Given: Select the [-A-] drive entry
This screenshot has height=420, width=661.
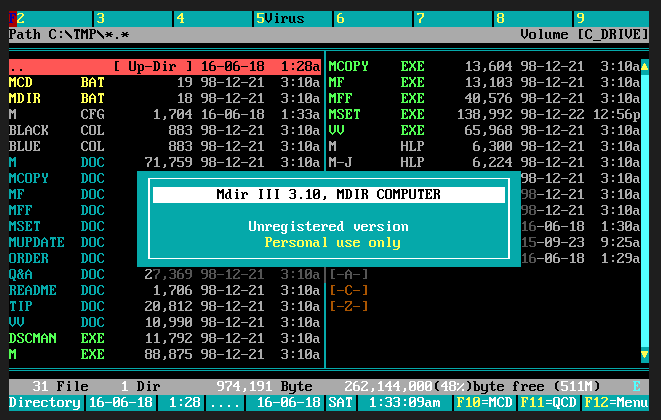Looking at the screenshot, I should (x=349, y=274).
